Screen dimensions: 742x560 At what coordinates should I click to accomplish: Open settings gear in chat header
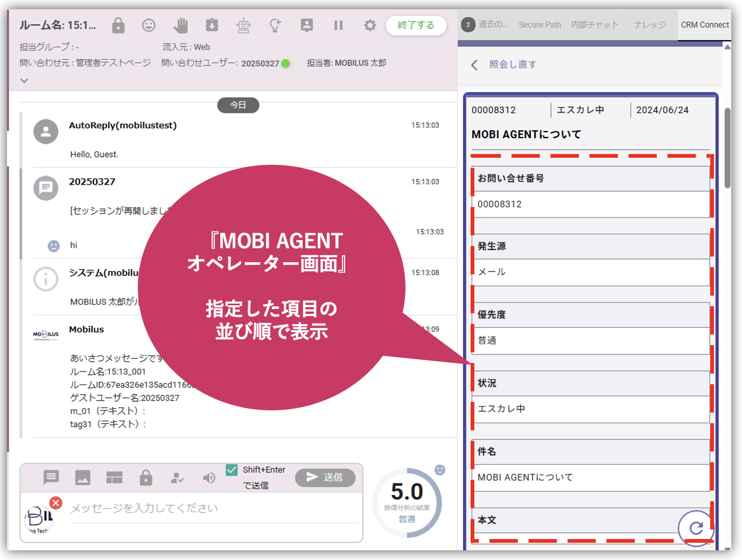click(x=370, y=25)
